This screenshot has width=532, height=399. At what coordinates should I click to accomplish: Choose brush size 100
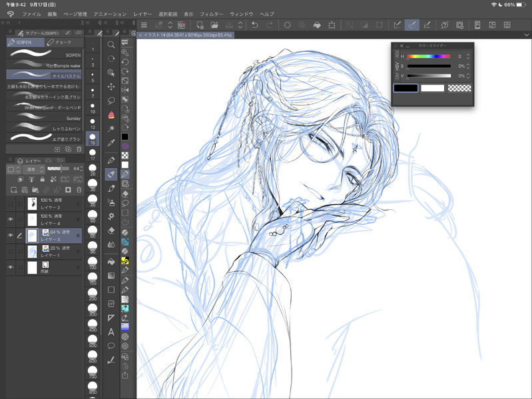point(93,263)
